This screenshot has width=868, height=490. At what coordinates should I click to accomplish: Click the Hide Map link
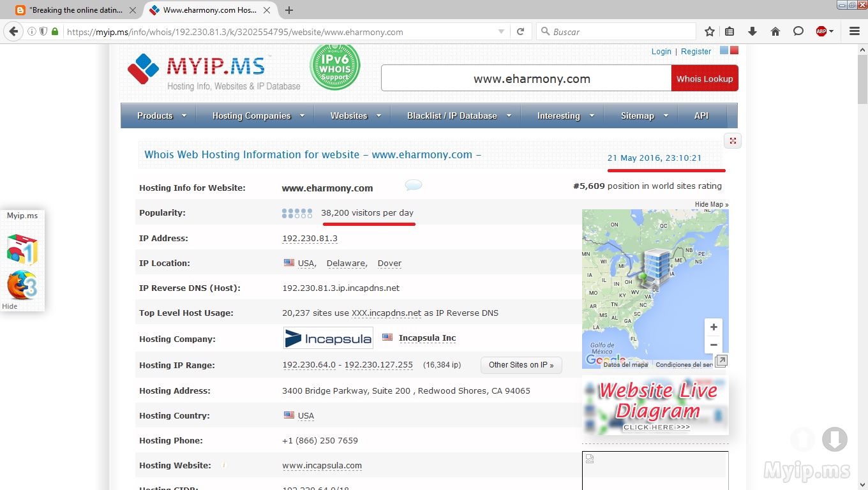712,204
